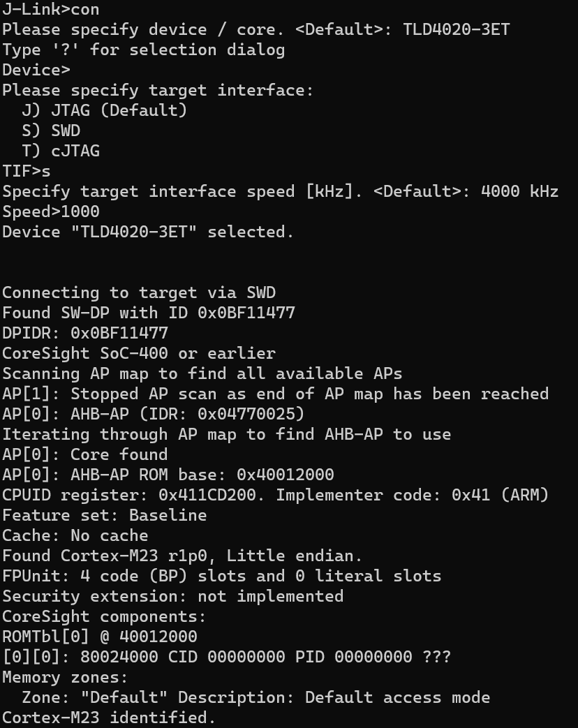
Task: Click the "J-Link>con" command line
Action: (x=50, y=10)
